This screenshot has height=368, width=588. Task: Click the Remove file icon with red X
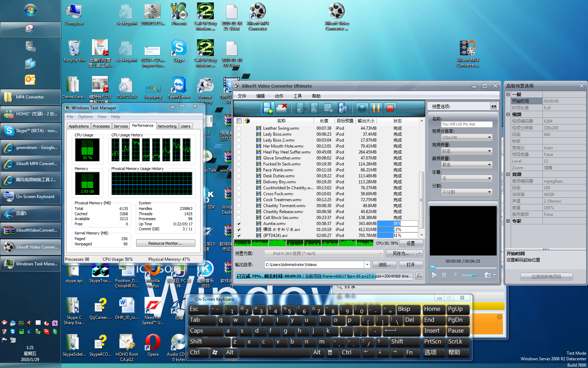pyautogui.click(x=282, y=108)
